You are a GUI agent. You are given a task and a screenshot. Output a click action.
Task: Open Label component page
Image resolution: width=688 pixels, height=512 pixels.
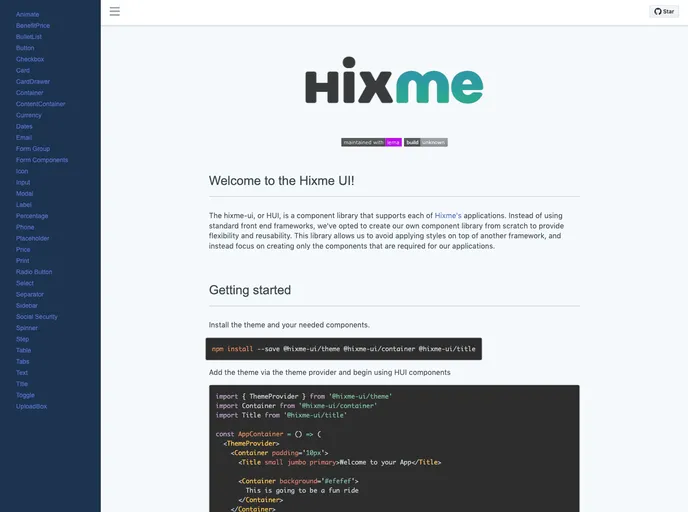(24, 204)
